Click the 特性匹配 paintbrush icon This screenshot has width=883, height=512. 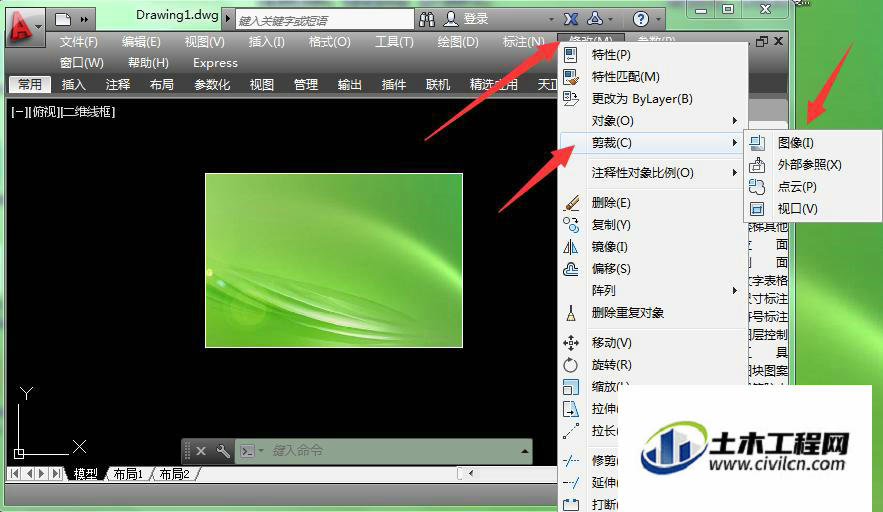570,77
